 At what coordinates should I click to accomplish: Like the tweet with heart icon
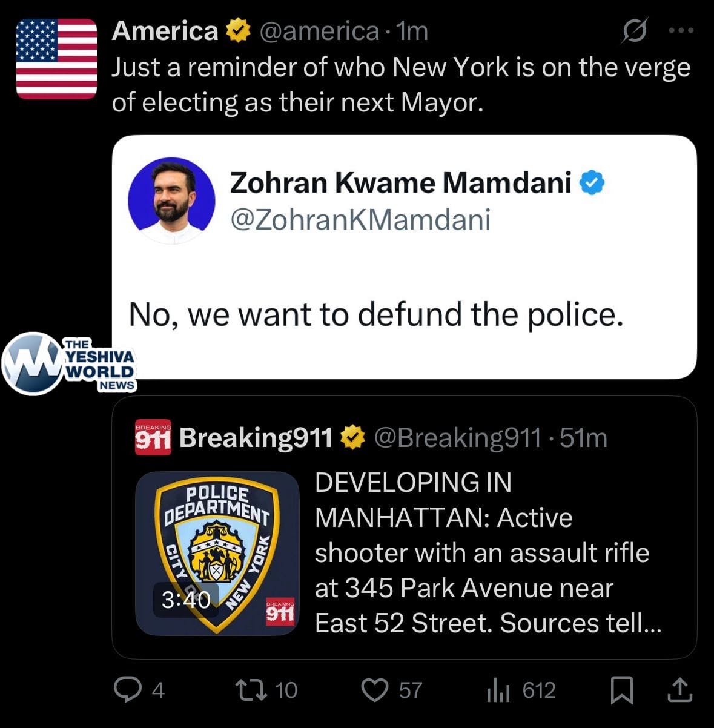point(374,690)
